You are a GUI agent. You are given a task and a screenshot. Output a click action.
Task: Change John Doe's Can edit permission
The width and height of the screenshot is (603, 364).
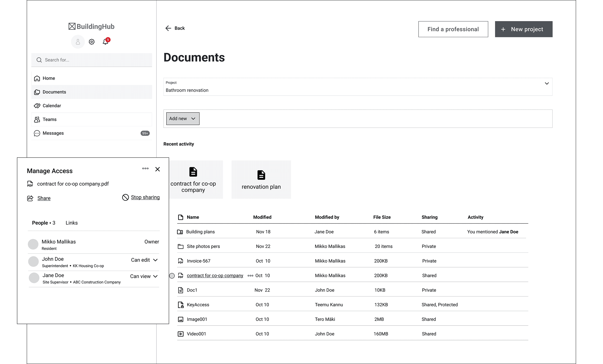(144, 260)
